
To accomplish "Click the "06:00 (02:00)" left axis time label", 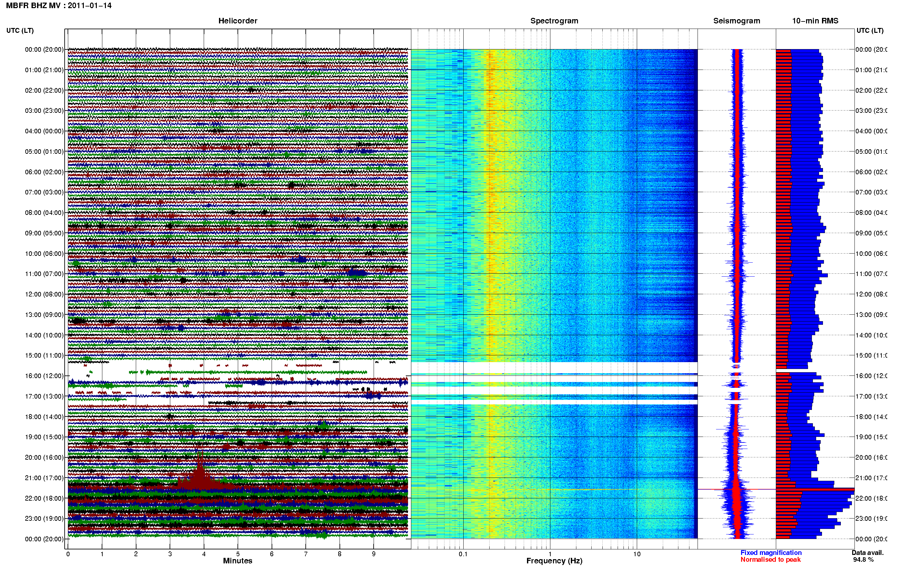I will (44, 172).
